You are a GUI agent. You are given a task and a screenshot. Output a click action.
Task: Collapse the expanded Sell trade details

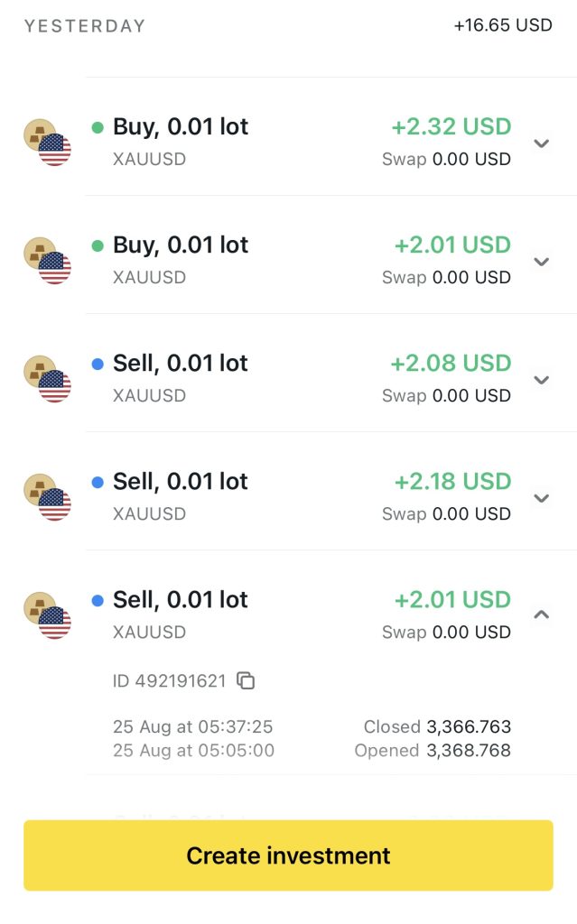541,615
